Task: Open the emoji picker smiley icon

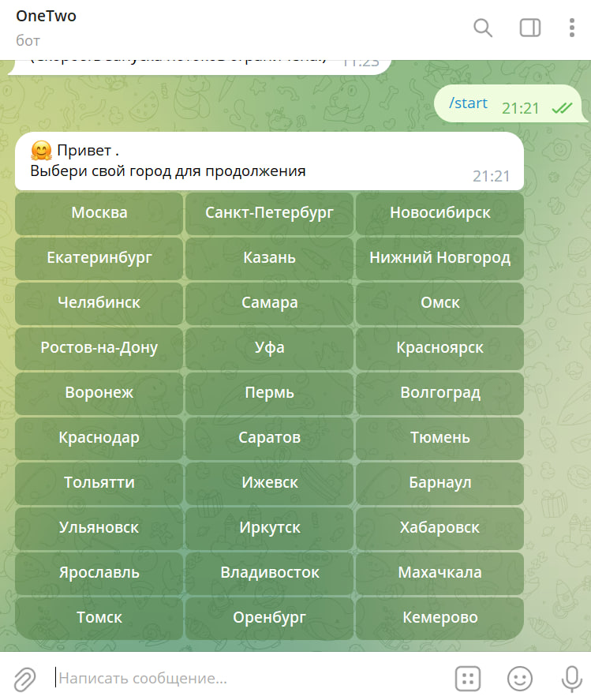Action: [x=519, y=678]
